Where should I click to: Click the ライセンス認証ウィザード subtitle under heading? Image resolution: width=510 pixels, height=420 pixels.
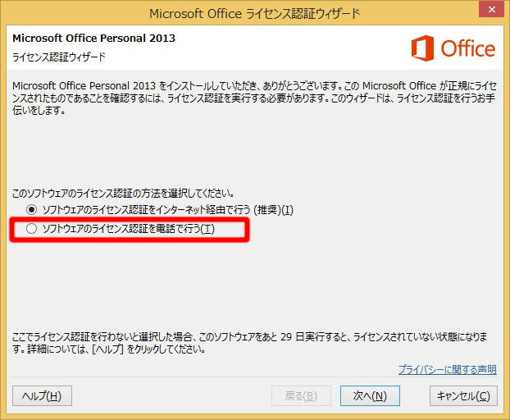pos(59,57)
